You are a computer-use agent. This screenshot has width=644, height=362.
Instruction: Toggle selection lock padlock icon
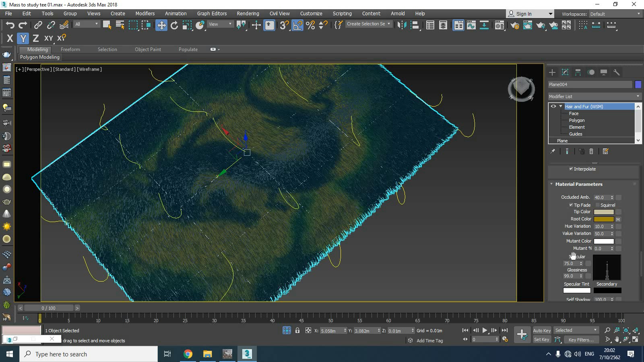(x=297, y=330)
